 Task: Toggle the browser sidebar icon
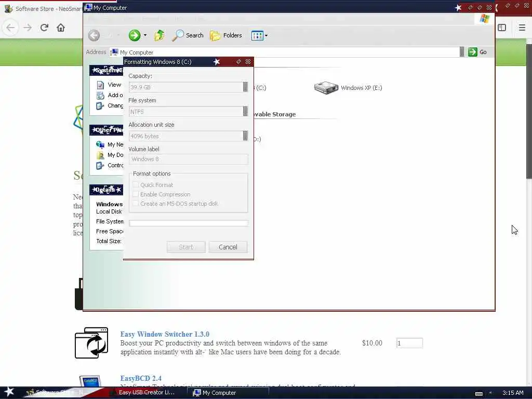click(502, 28)
